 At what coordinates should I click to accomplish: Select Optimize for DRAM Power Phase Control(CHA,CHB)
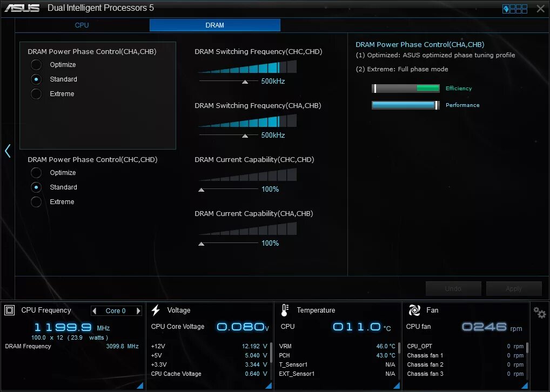pos(36,64)
